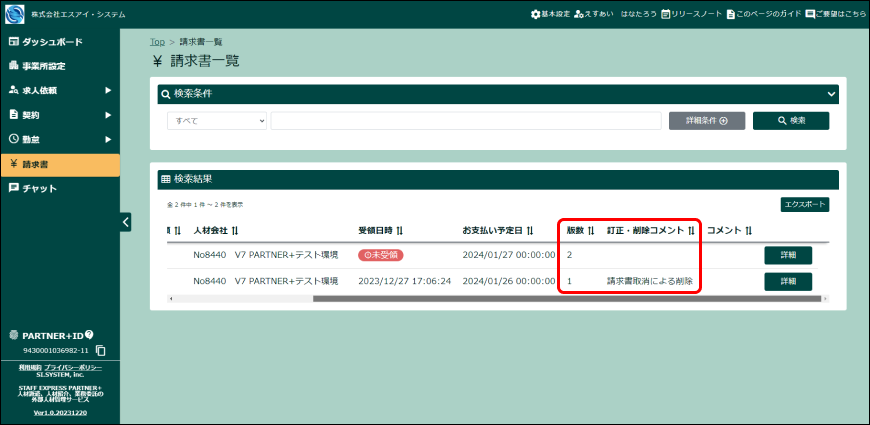Viewport: 870px width, 425px height.
Task: Click the scrollbar left arrow
Action: [171, 298]
